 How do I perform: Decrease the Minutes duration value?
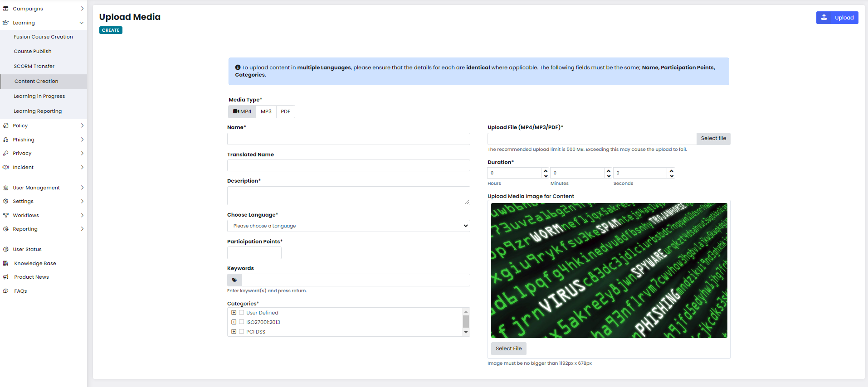[609, 175]
